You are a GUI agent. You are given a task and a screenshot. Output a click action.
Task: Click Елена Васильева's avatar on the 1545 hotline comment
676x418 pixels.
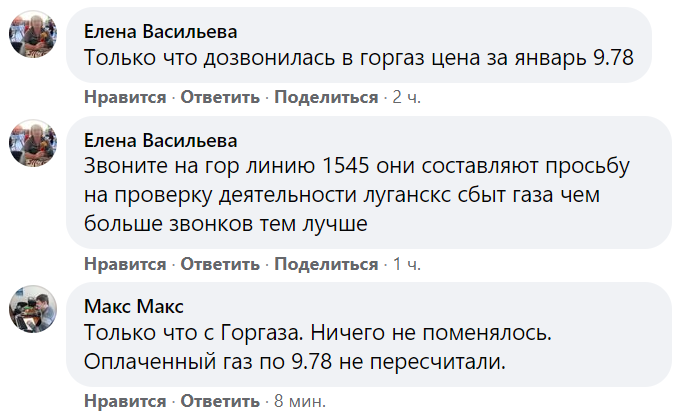[x=30, y=145]
